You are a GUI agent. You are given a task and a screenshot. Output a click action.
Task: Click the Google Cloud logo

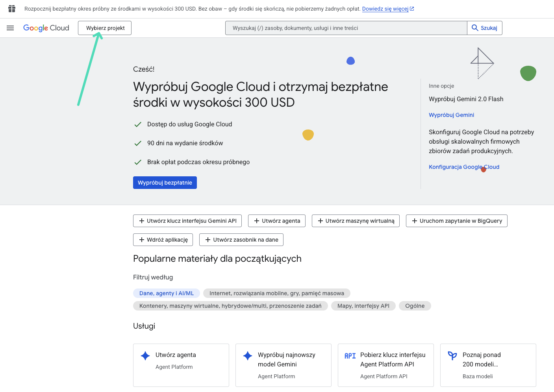pyautogui.click(x=46, y=28)
